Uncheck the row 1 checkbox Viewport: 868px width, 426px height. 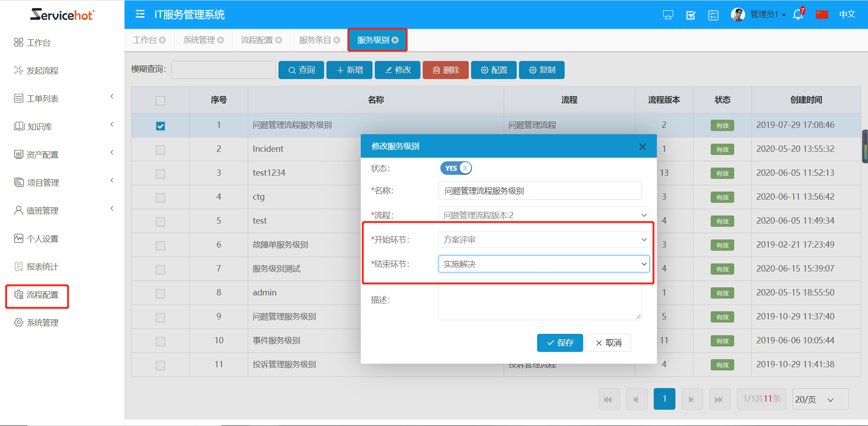160,126
